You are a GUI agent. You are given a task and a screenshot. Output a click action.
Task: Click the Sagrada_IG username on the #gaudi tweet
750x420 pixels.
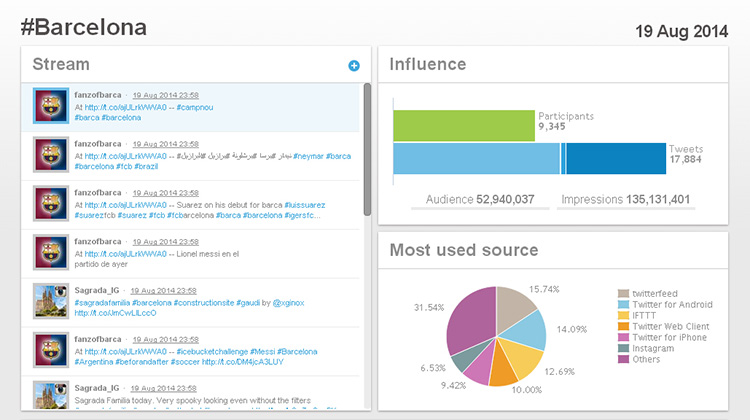point(98,290)
